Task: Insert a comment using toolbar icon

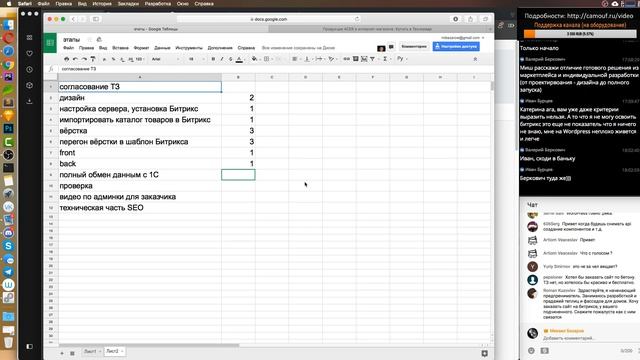Action: (356, 59)
